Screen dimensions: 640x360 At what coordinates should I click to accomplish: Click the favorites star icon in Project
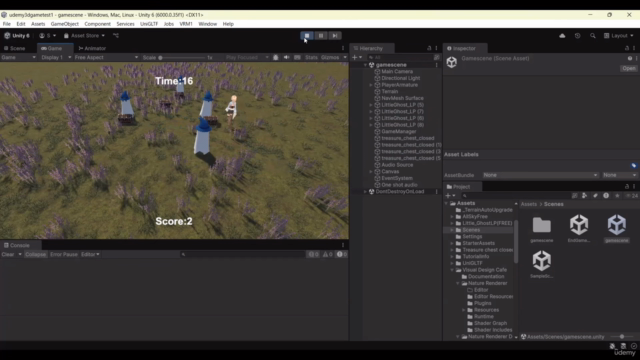pos(617,196)
